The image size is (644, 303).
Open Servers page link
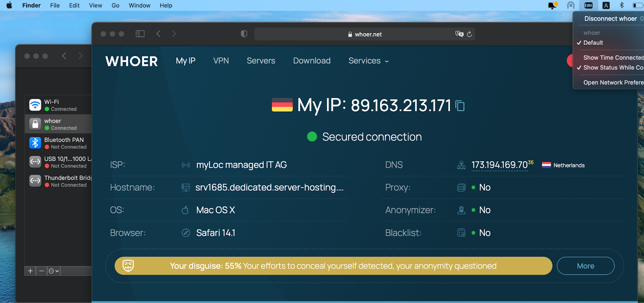pos(261,61)
